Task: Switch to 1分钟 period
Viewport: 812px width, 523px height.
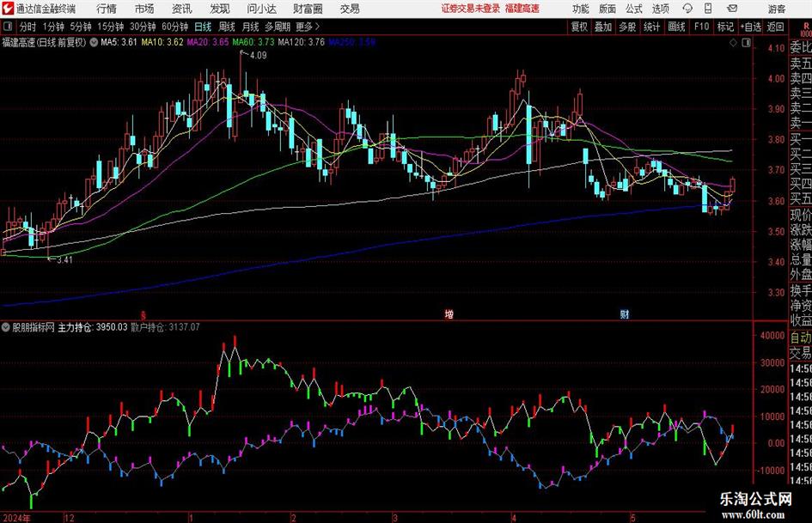Action: click(x=53, y=27)
